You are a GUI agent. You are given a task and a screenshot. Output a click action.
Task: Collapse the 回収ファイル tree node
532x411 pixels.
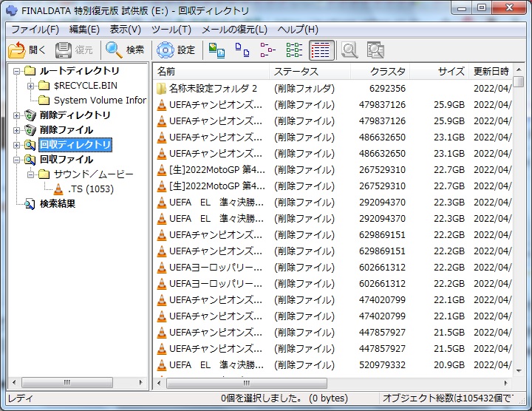coord(17,160)
